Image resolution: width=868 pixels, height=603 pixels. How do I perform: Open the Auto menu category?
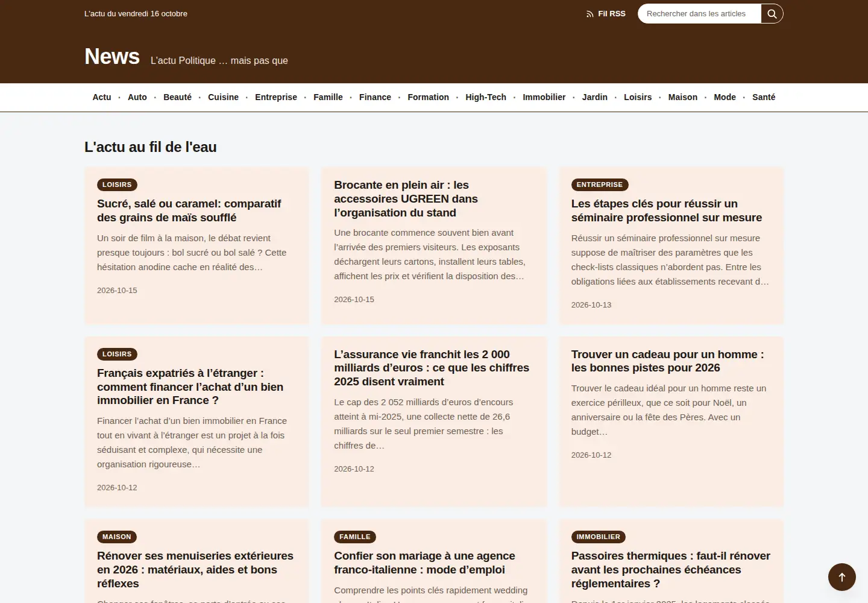coord(137,97)
